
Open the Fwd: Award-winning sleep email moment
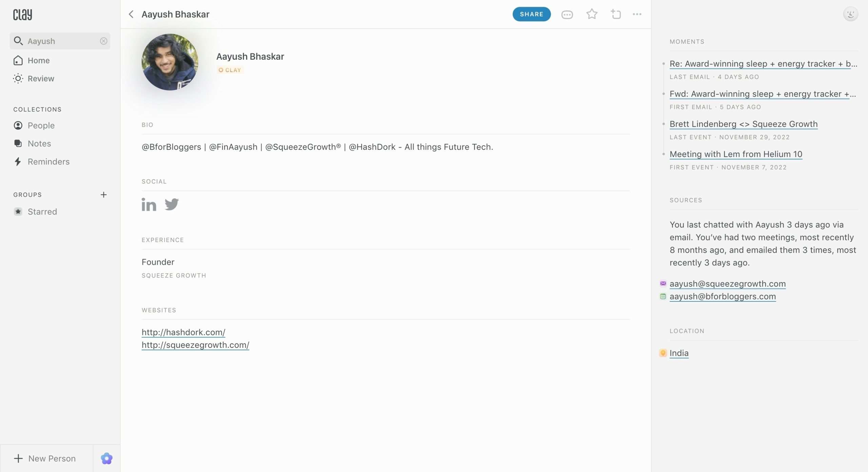coord(763,94)
